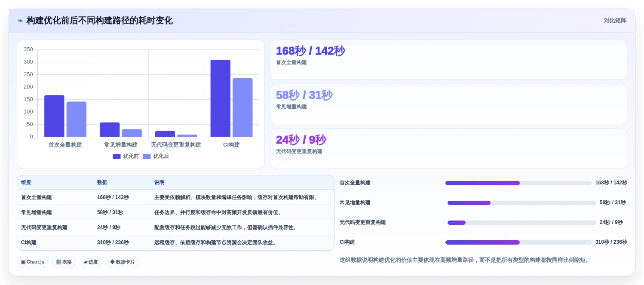The width and height of the screenshot is (644, 285).
Task: Click the 优化后 bar for 常见增量构建
Action: tap(132, 133)
